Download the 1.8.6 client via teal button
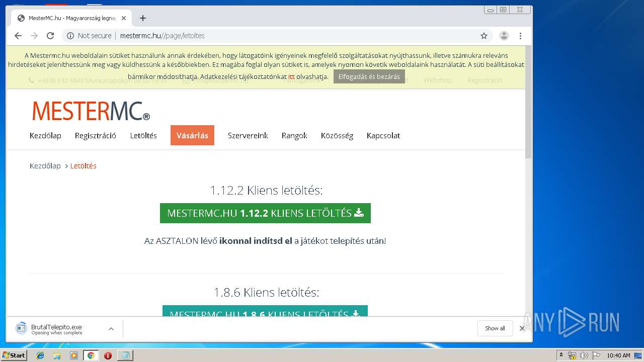644x362 pixels. 265,311
